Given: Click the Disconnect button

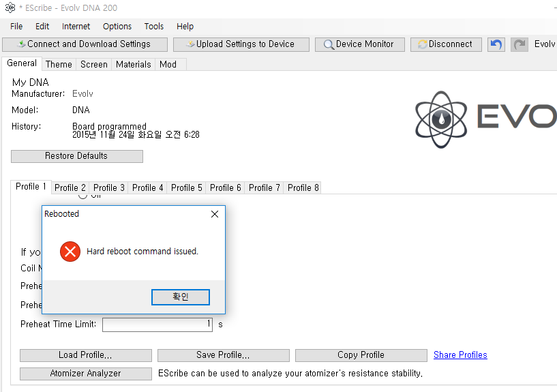Looking at the screenshot, I should pos(446,44).
